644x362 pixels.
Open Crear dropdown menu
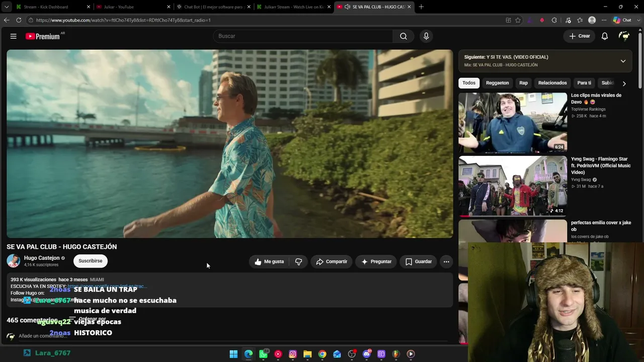tap(580, 36)
